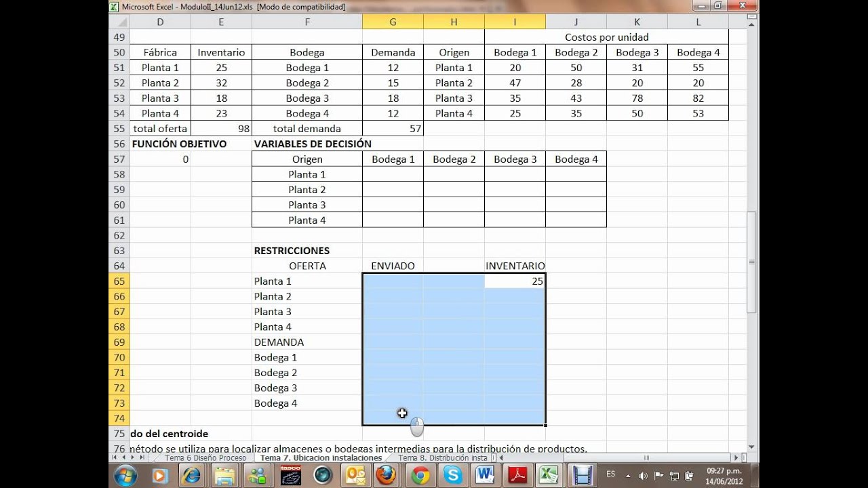The height and width of the screenshot is (488, 868).
Task: Click cell with total oferta value 98
Action: point(221,129)
